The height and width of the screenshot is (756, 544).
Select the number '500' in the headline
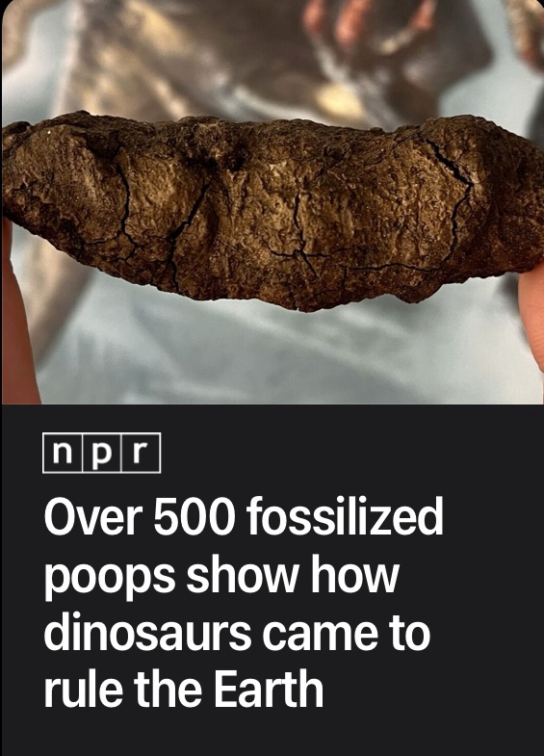tap(194, 518)
